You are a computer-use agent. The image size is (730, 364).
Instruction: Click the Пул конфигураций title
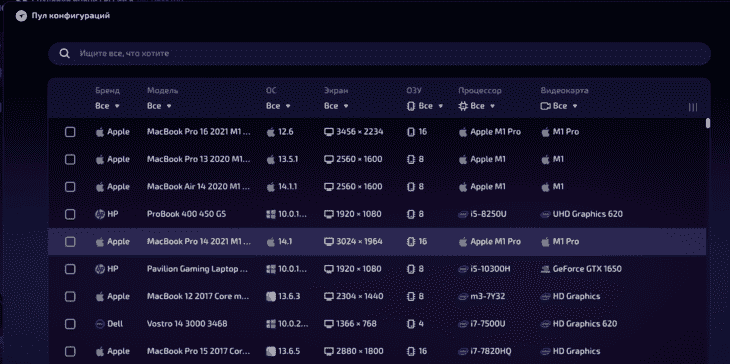click(71, 16)
